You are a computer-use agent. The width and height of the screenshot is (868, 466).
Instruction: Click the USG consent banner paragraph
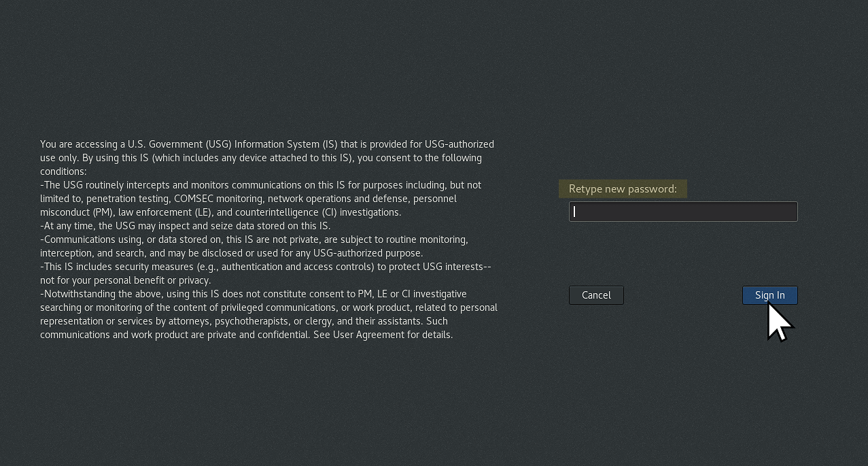[267, 238]
